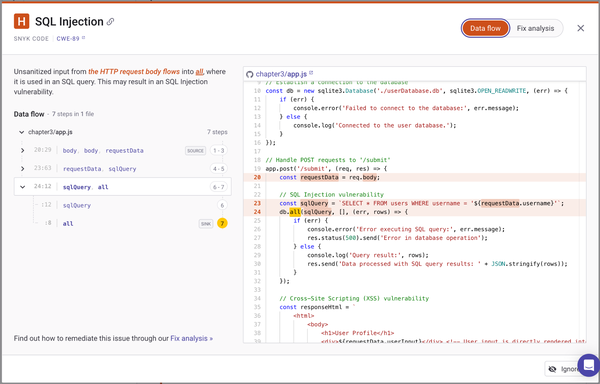The height and width of the screenshot is (384, 600).
Task: Click the 6-7 steps badge
Action: click(218, 187)
